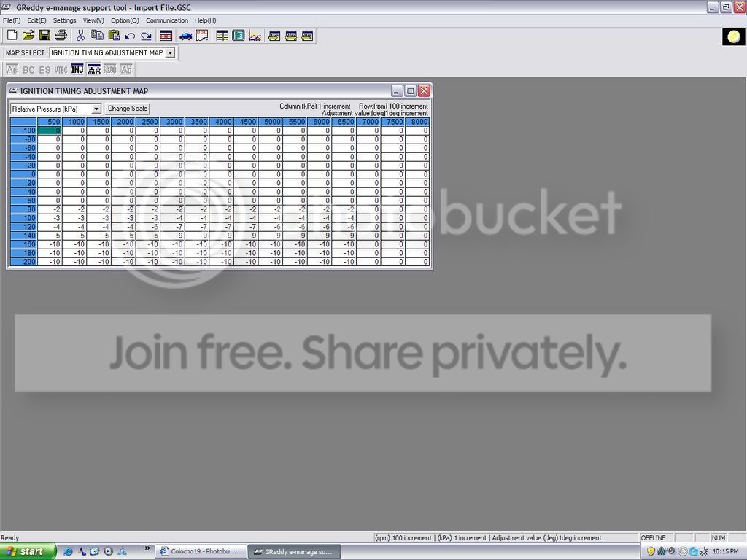Open the Relative Pressure (kPa) dropdown
This screenshot has height=560, width=747.
coord(96,109)
